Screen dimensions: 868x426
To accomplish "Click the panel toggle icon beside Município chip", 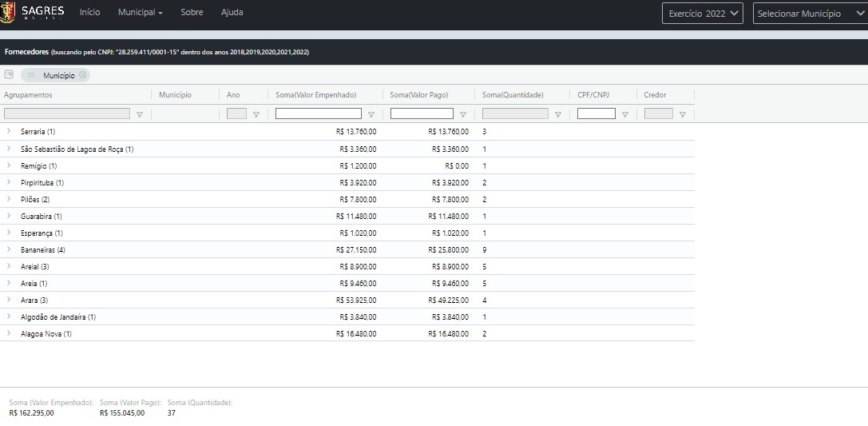I will (x=9, y=74).
